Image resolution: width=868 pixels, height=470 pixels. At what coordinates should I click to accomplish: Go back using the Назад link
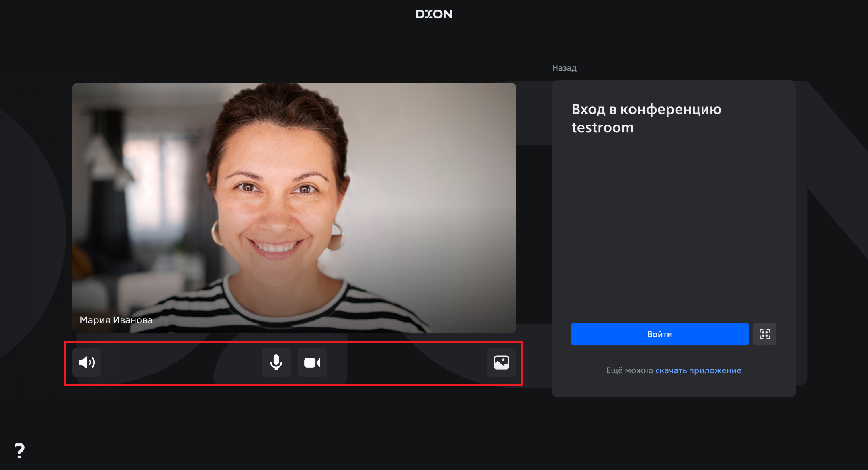(564, 68)
